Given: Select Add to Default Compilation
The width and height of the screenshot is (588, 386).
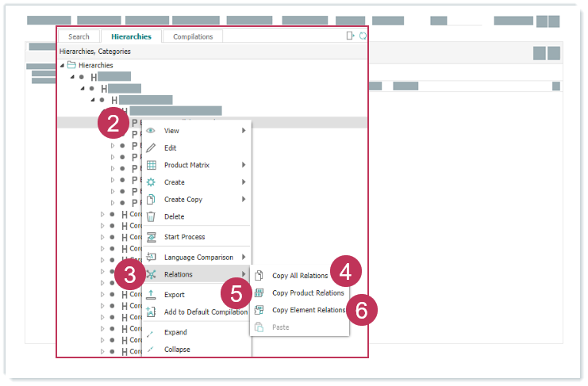Looking at the screenshot, I should click(x=206, y=312).
